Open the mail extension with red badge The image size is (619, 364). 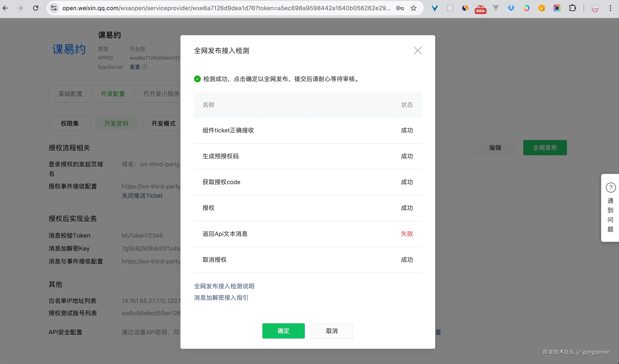480,8
